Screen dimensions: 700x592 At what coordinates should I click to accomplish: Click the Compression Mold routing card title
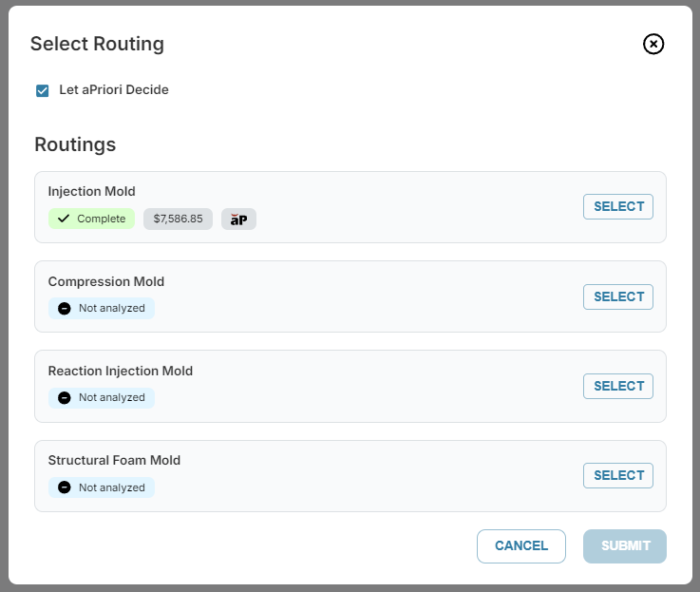pyautogui.click(x=106, y=281)
